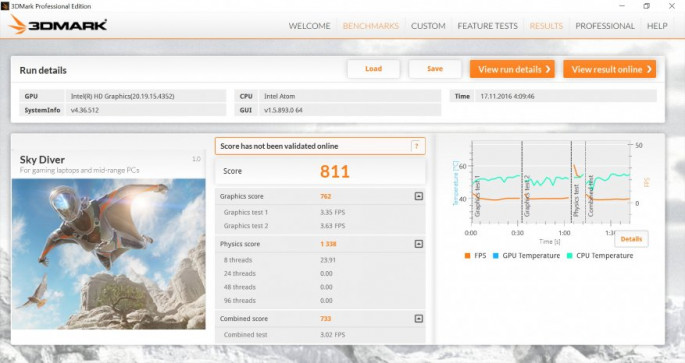The image size is (685, 363).
Task: Click 'Score has not been validated online' text
Action: [x=279, y=146]
